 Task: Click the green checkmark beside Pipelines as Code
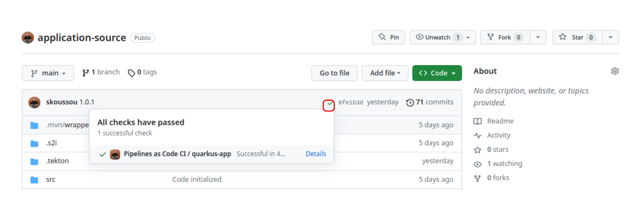pyautogui.click(x=102, y=154)
